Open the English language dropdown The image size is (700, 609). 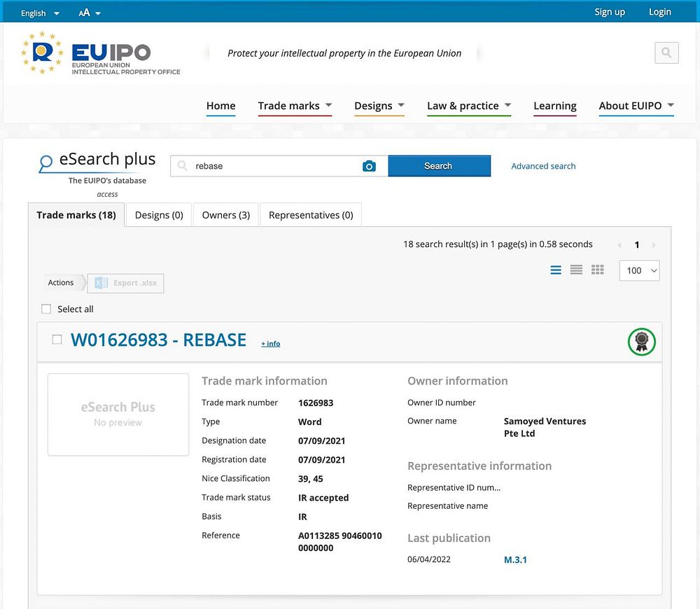(x=40, y=13)
